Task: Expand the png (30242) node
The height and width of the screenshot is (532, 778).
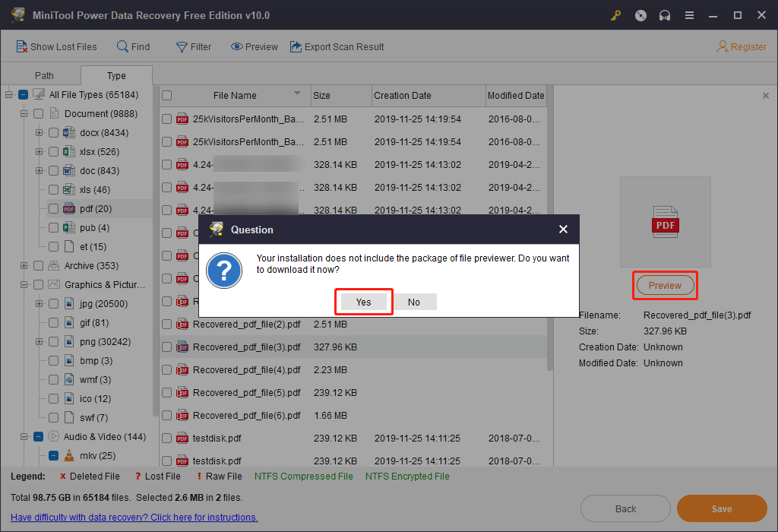Action: point(40,341)
